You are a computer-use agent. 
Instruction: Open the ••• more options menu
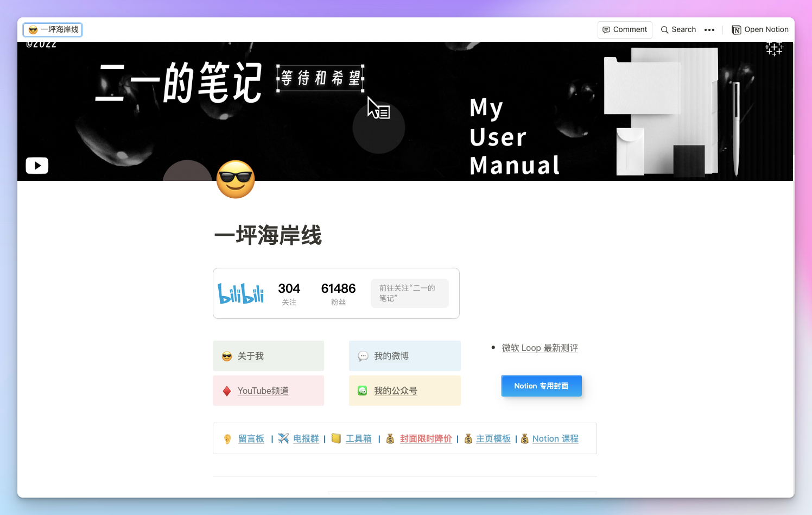tap(709, 30)
